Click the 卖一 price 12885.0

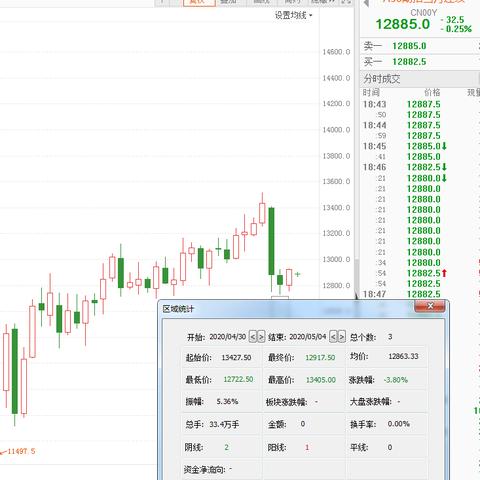pyautogui.click(x=409, y=46)
